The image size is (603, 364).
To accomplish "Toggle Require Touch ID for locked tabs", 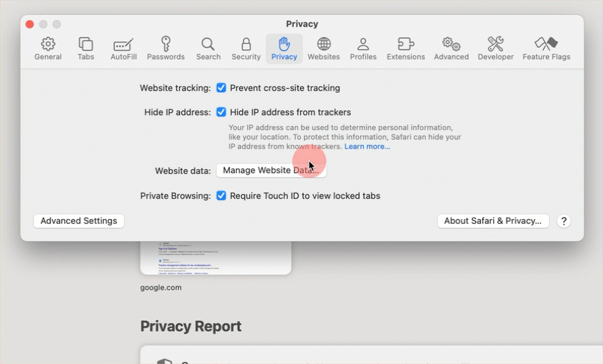I will click(221, 195).
